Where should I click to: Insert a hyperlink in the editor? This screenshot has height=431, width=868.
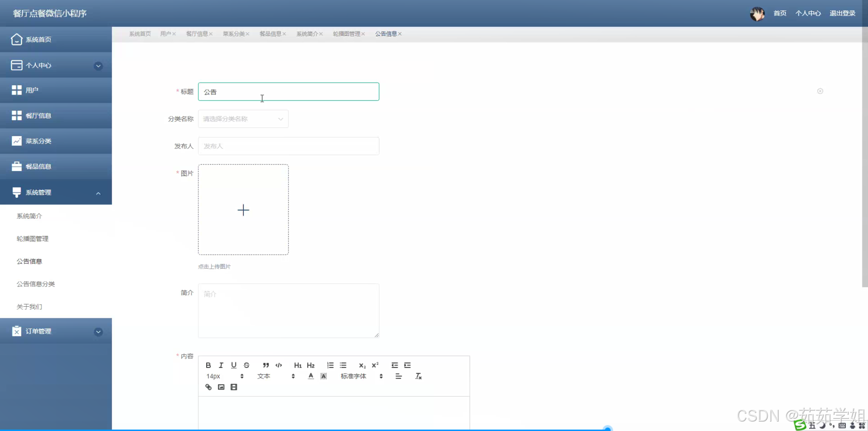(x=209, y=387)
